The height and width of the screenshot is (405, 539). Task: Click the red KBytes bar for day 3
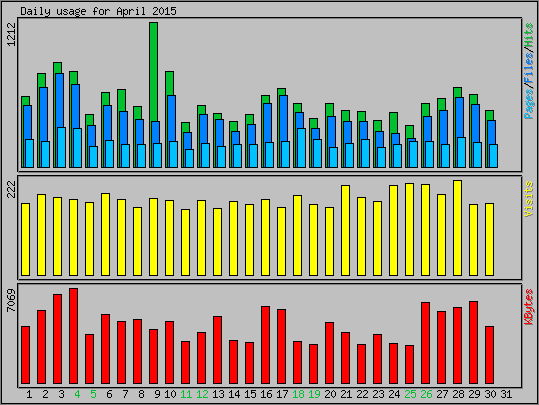pyautogui.click(x=57, y=339)
